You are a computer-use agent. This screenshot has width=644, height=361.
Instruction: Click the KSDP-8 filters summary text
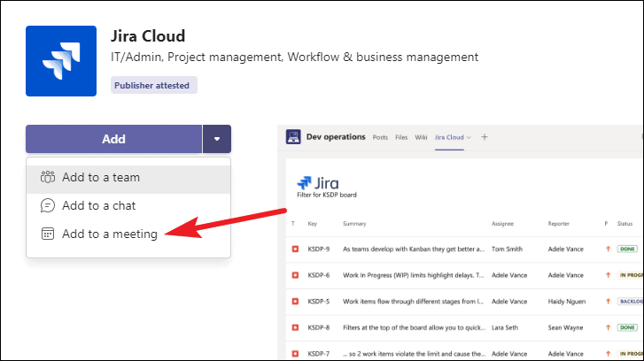click(x=414, y=327)
